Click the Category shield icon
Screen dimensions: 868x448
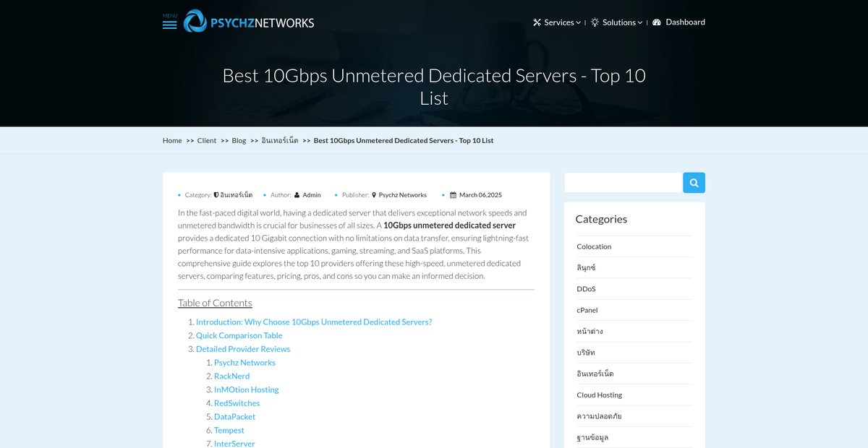pos(216,195)
